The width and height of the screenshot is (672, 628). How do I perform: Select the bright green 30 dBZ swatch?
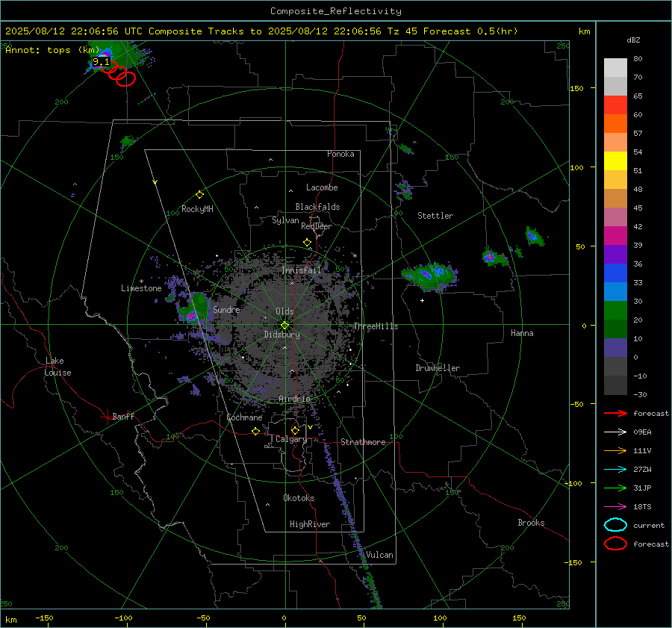tap(615, 310)
